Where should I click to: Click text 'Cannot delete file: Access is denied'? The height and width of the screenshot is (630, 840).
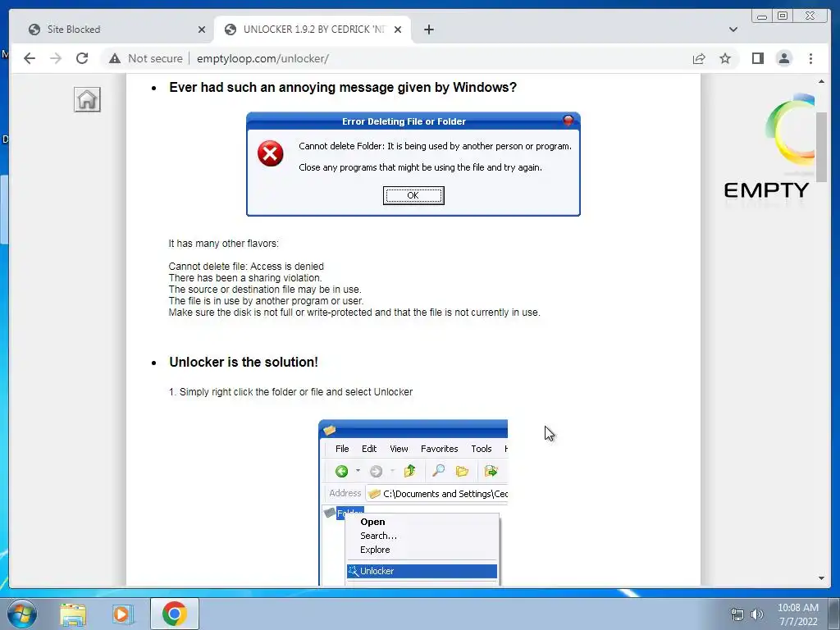pyautogui.click(x=246, y=267)
